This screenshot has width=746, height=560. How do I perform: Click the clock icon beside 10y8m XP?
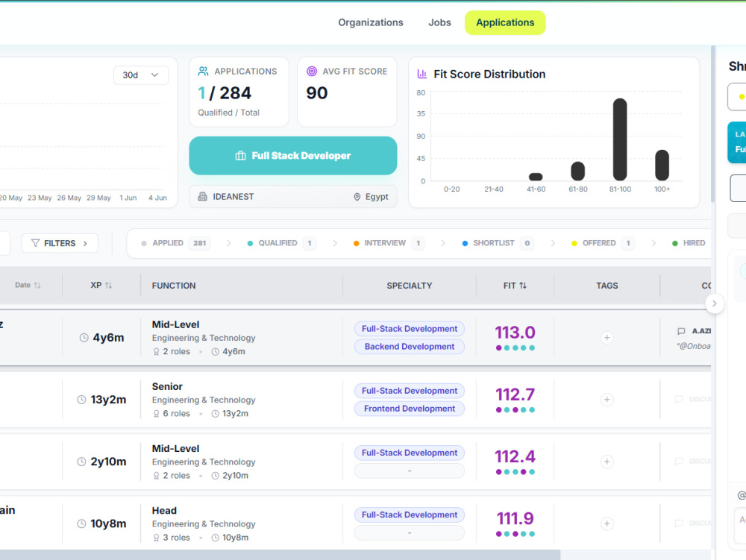[x=81, y=524]
